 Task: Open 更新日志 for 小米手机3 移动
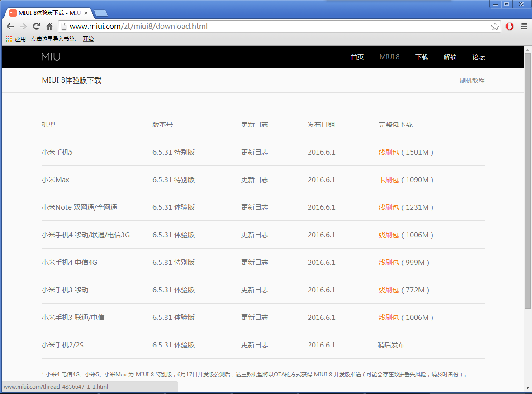[x=254, y=290]
